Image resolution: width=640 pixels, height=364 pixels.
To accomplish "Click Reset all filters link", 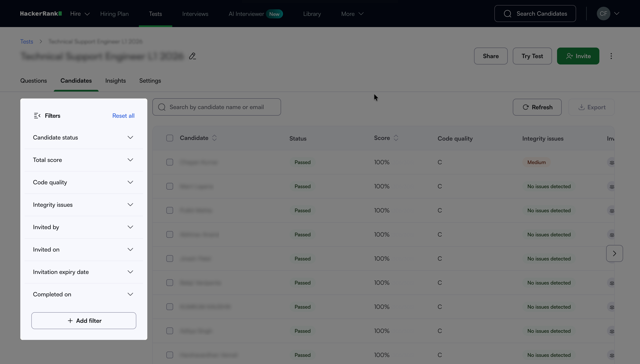I will coord(123,115).
